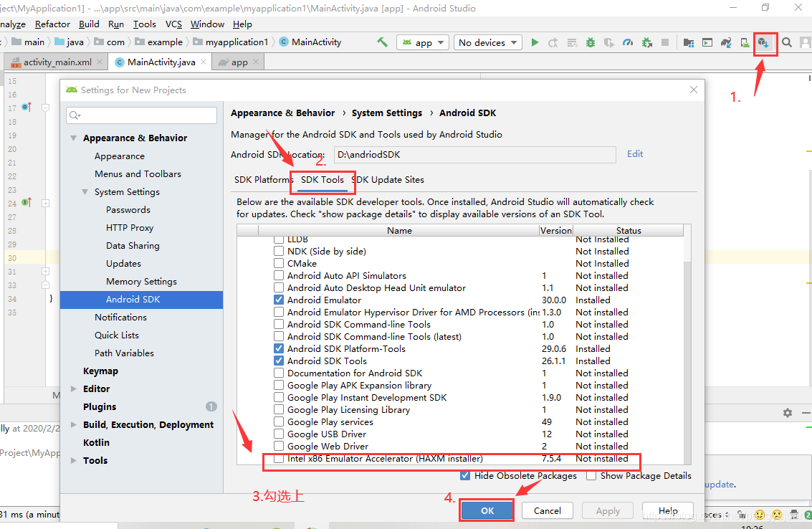The height and width of the screenshot is (529, 812).
Task: Switch to SDK Platforms tab
Action: click(x=263, y=180)
